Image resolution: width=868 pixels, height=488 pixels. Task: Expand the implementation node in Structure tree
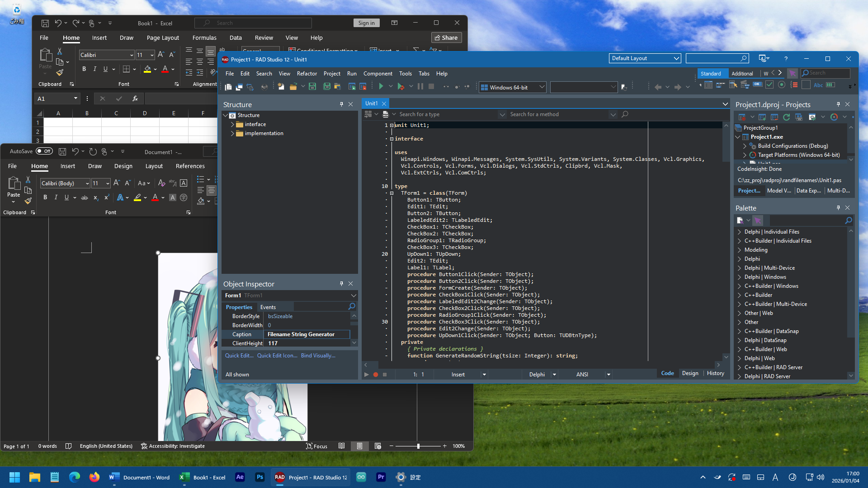pyautogui.click(x=232, y=133)
